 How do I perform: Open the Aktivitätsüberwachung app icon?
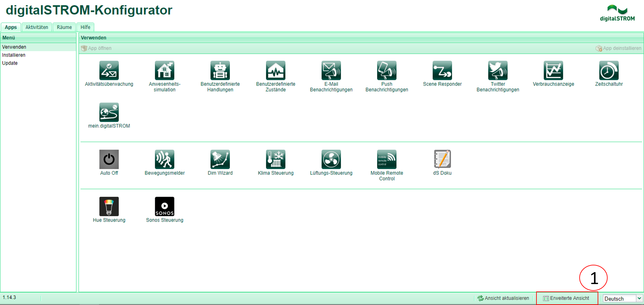point(109,70)
